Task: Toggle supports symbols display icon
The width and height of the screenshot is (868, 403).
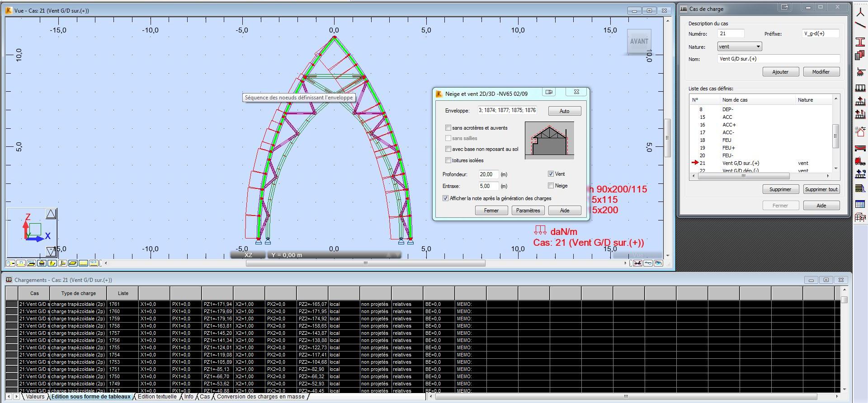Action: click(x=42, y=263)
